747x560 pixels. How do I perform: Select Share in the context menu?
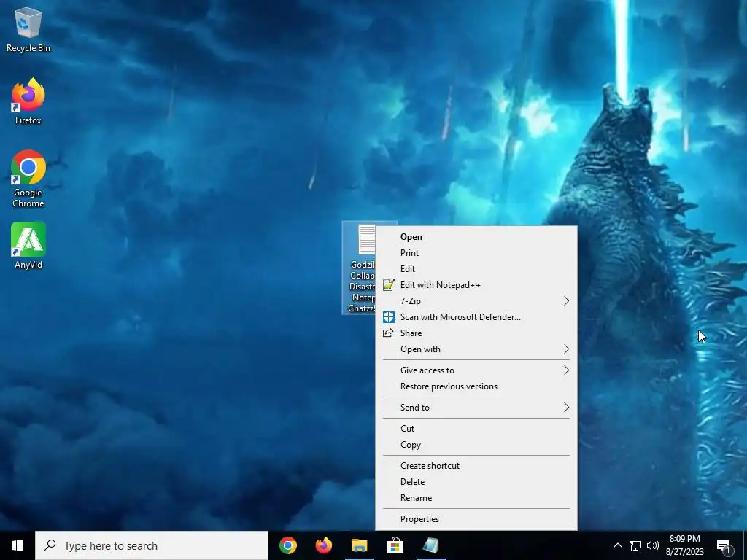pyautogui.click(x=476, y=332)
